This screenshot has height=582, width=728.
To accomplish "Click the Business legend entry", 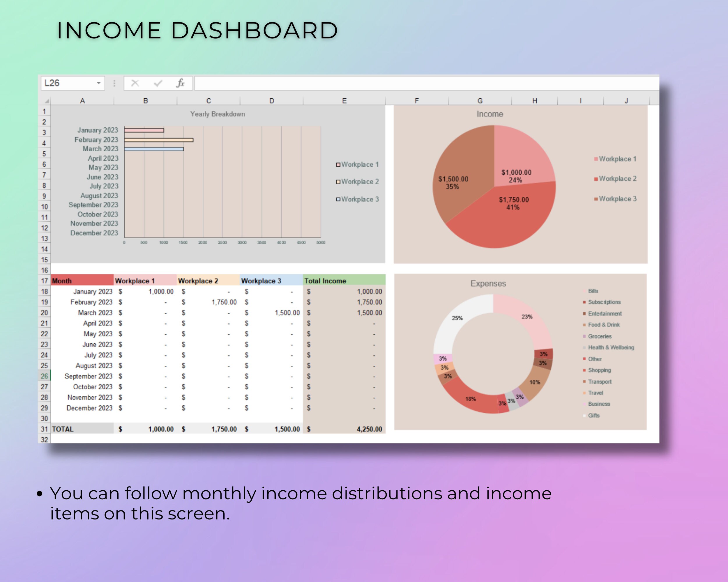I will (x=597, y=404).
